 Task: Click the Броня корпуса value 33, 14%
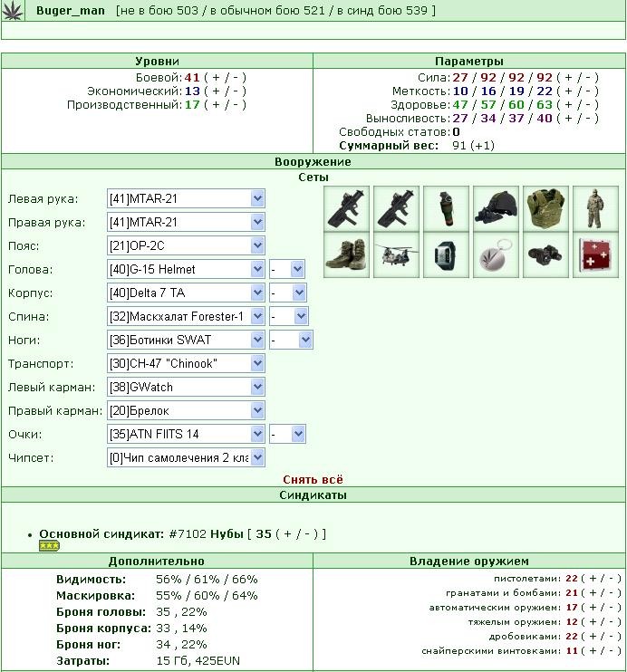[181, 629]
